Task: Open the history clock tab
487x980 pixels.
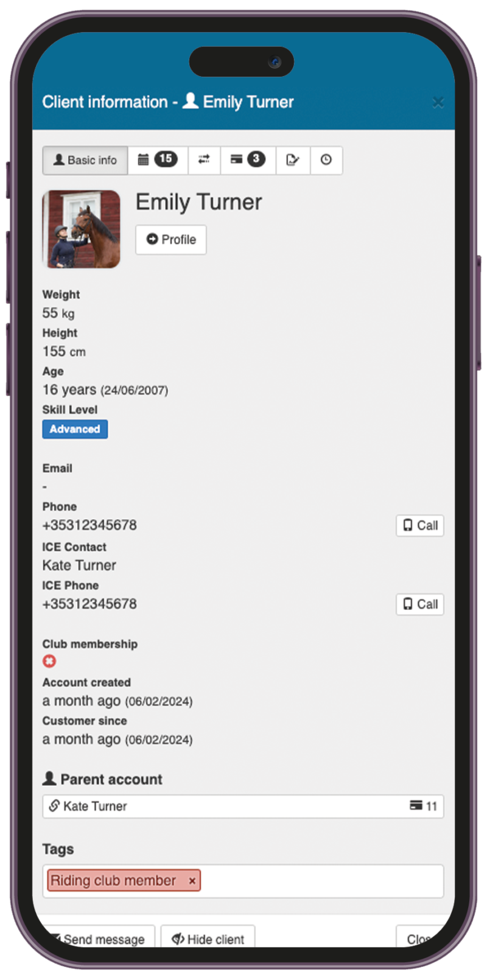Action: coord(326,160)
